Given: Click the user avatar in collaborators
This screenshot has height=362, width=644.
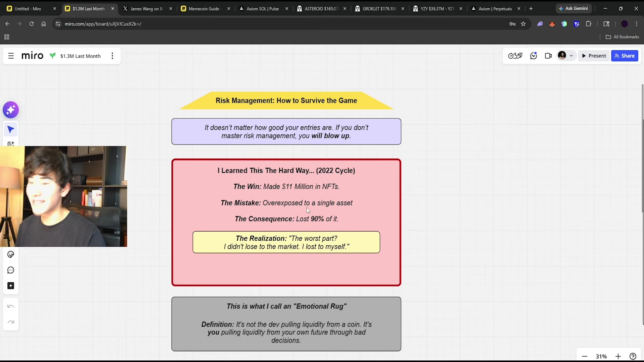Looking at the screenshot, I should [x=562, y=55].
